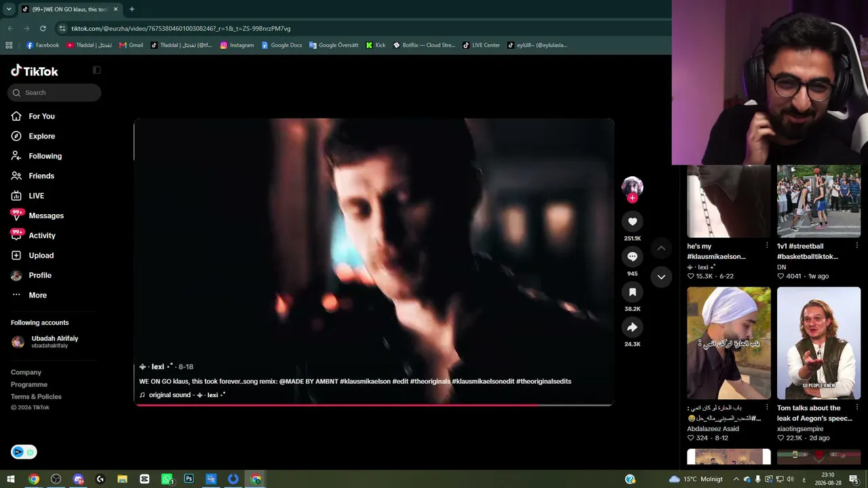Open the Abdalazeez Asaid video thumbnail
Viewport: 868px width, 488px height.
click(x=729, y=343)
